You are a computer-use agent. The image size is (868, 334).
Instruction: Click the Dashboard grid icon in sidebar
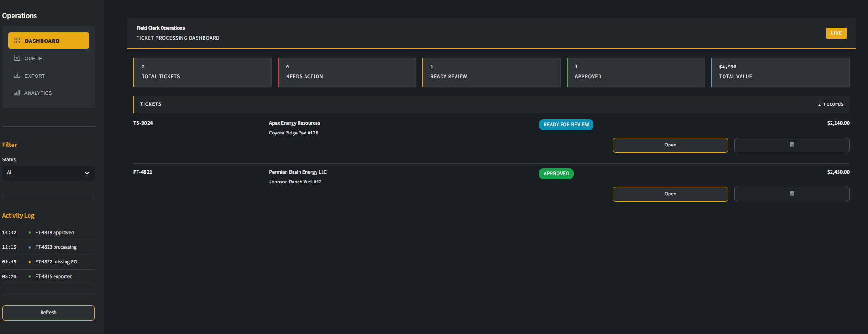(17, 41)
